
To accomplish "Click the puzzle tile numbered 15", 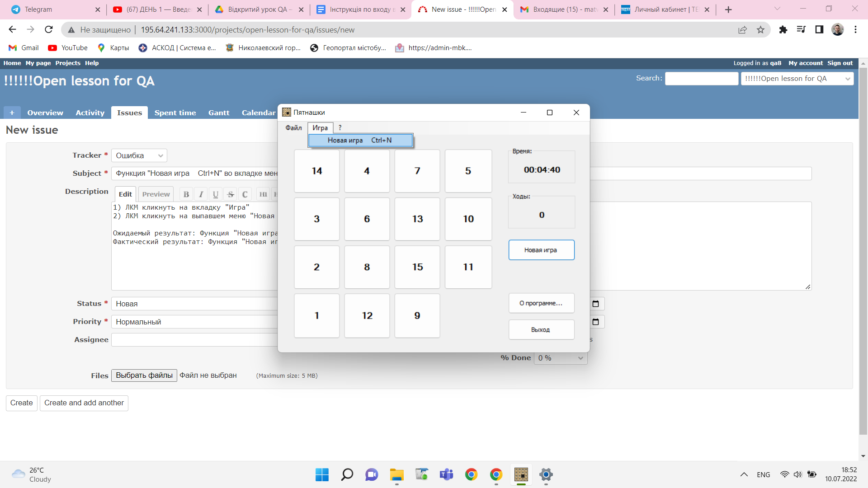I will [417, 267].
